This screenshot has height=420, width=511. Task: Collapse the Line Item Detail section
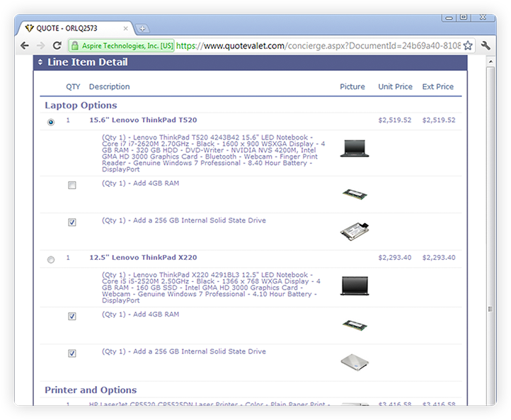[x=40, y=62]
